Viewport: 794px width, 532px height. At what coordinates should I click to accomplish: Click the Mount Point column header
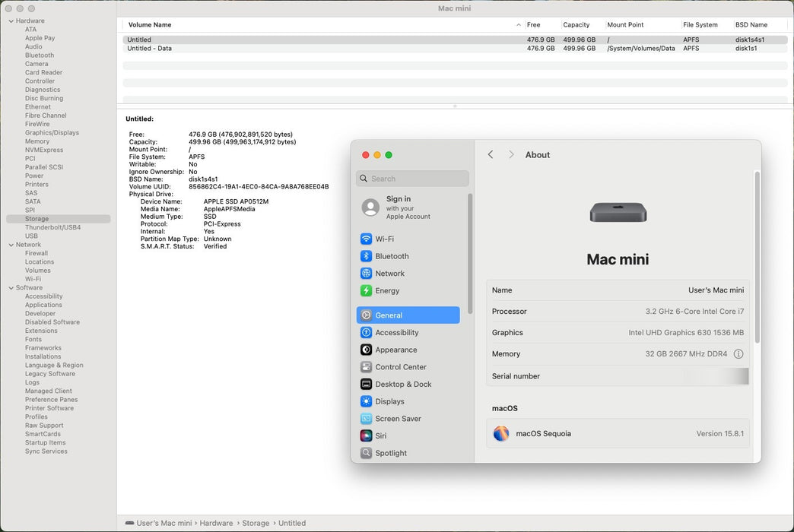[x=625, y=25]
